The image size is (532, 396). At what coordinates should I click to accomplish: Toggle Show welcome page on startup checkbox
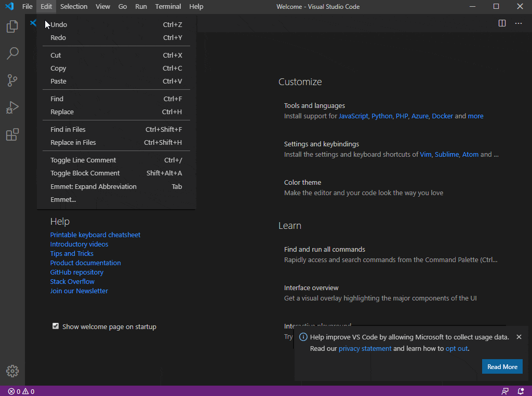[x=56, y=326]
